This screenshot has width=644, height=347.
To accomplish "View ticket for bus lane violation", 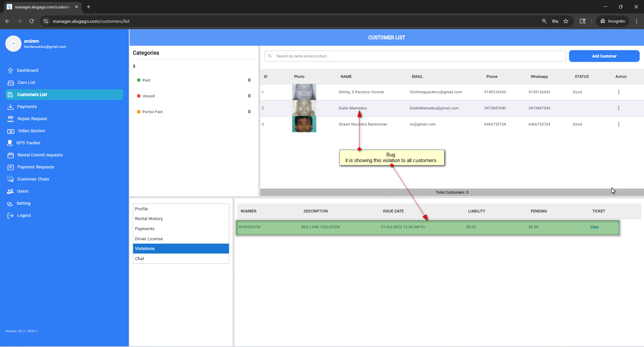I will coord(594,227).
